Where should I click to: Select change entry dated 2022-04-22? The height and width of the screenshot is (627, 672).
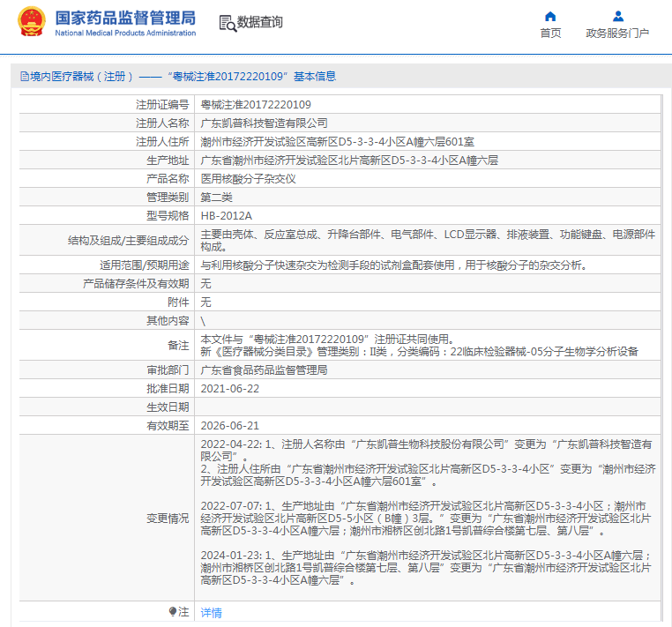[428, 463]
